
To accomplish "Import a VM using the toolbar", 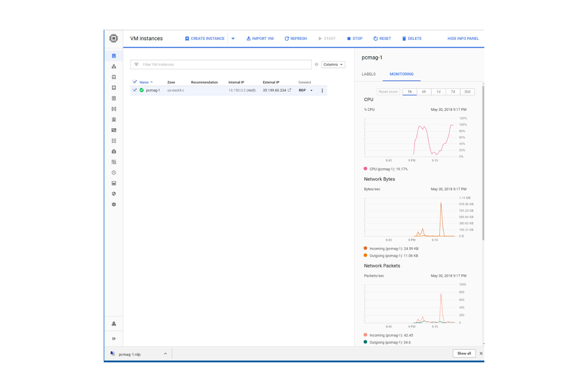I will click(x=260, y=38).
